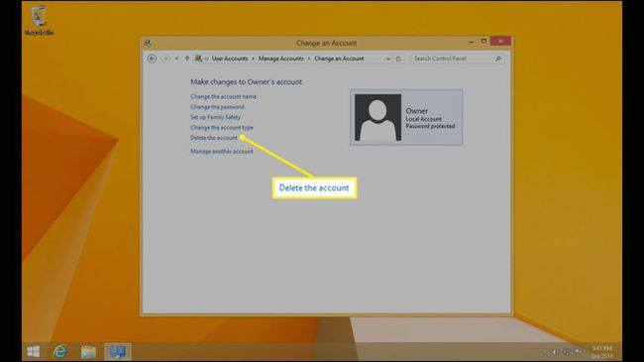Viewport: 644px width, 362px height.
Task: Launch Internet Explorer from taskbar
Action: (x=60, y=352)
